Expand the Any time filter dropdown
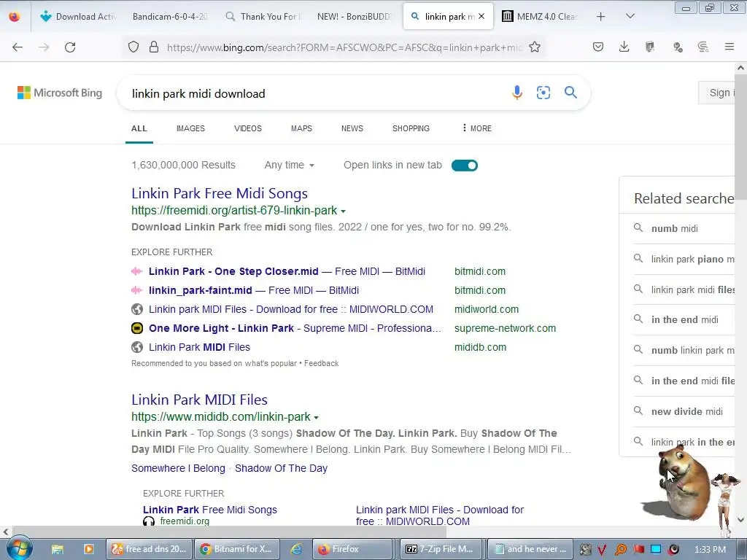Viewport: 747px width, 560px height. pos(289,165)
